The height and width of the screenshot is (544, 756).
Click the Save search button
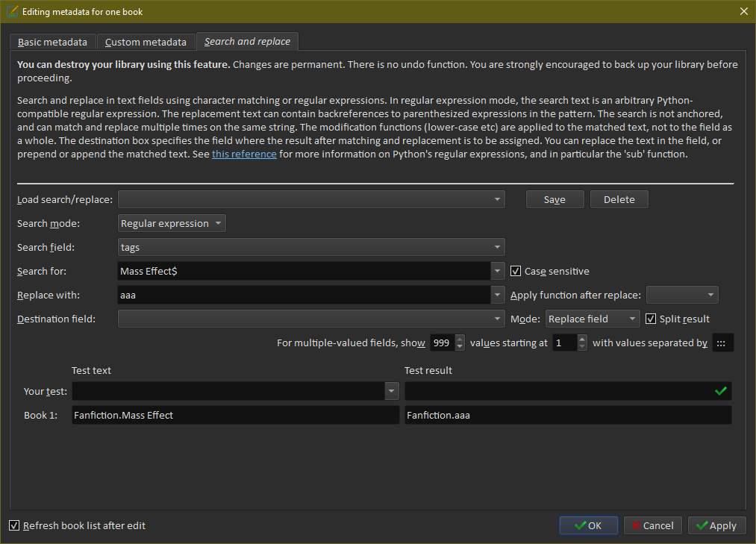[554, 199]
